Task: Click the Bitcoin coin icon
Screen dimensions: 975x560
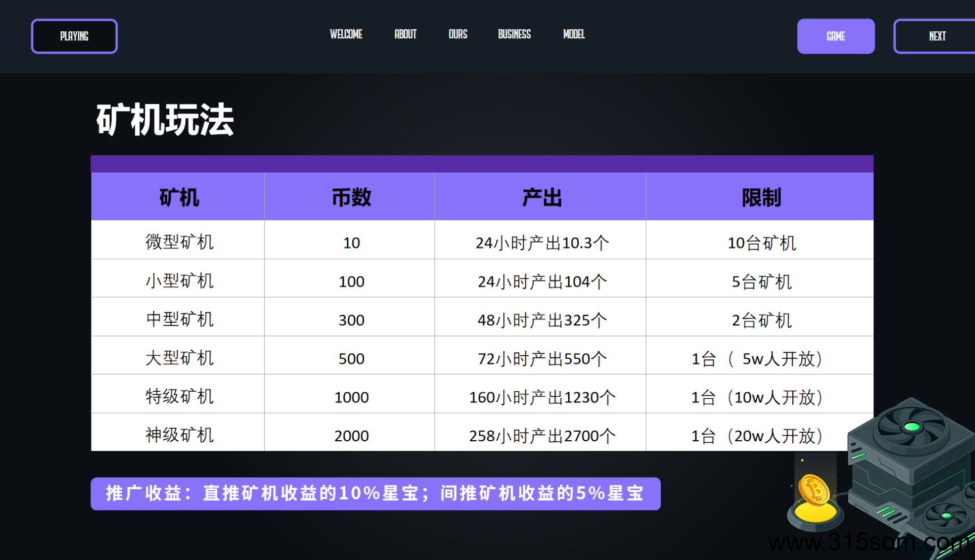Action: (814, 490)
